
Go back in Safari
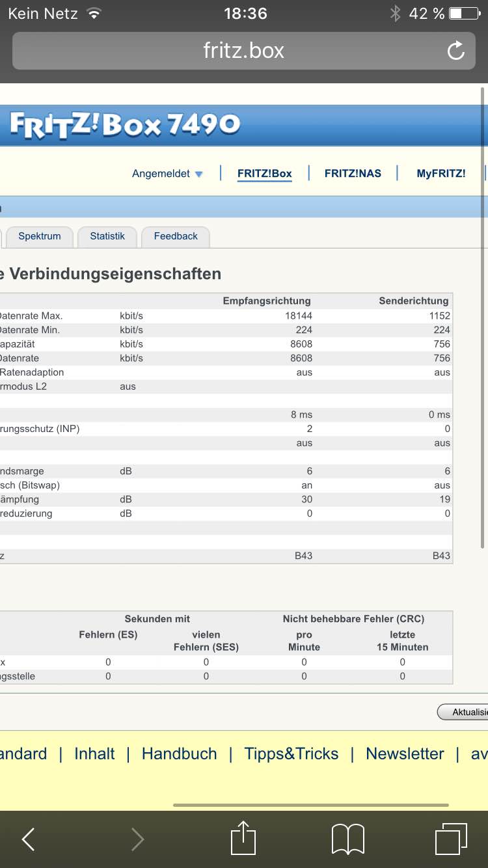(28, 839)
